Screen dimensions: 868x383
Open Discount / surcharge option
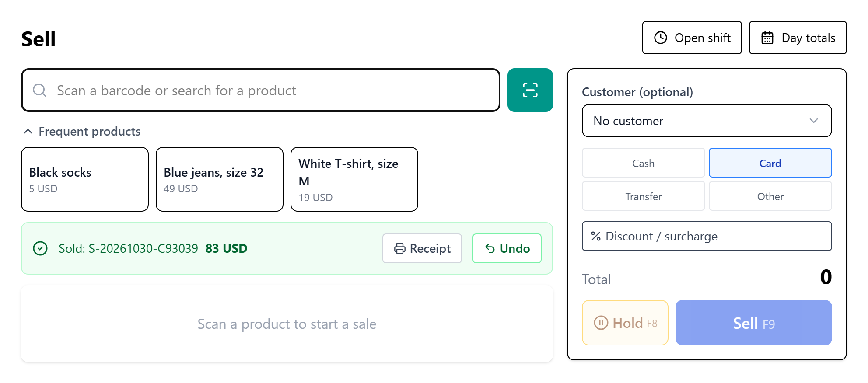click(x=707, y=236)
